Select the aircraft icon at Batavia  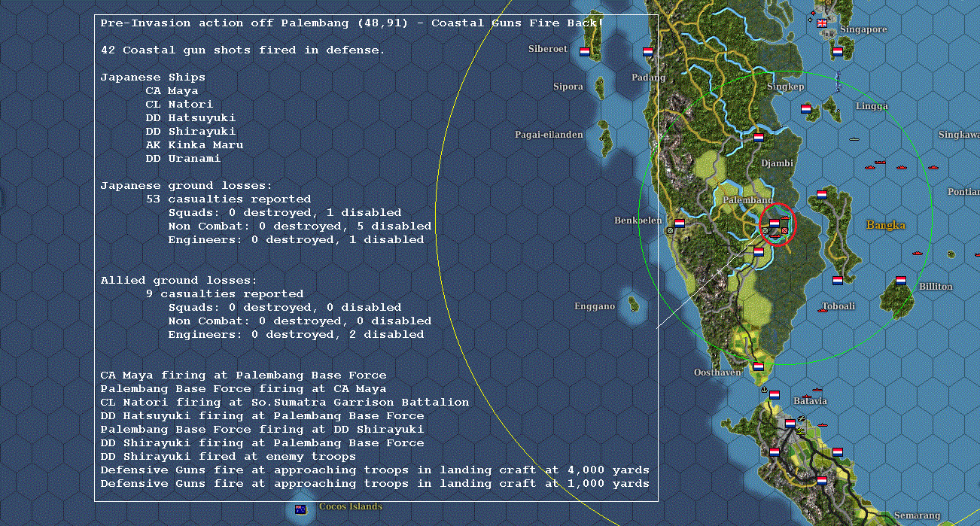click(x=802, y=418)
